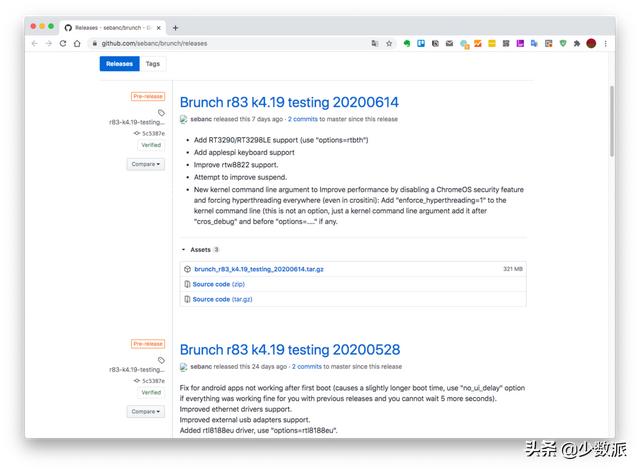The width and height of the screenshot is (640, 471).
Task: Open the Google Translate extension icon
Action: click(x=534, y=44)
